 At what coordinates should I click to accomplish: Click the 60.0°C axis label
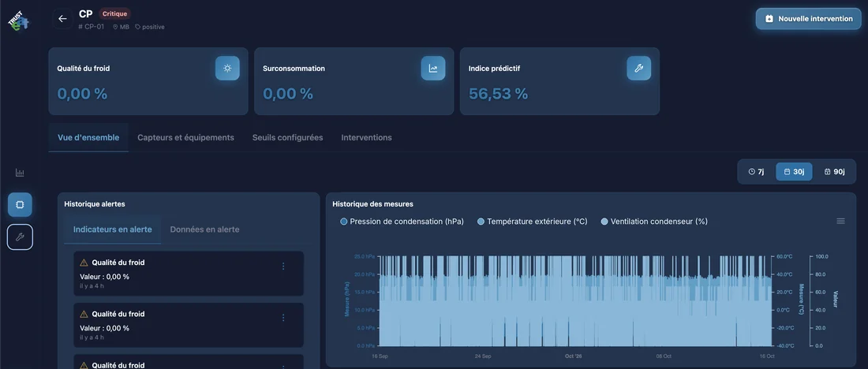pyautogui.click(x=785, y=257)
